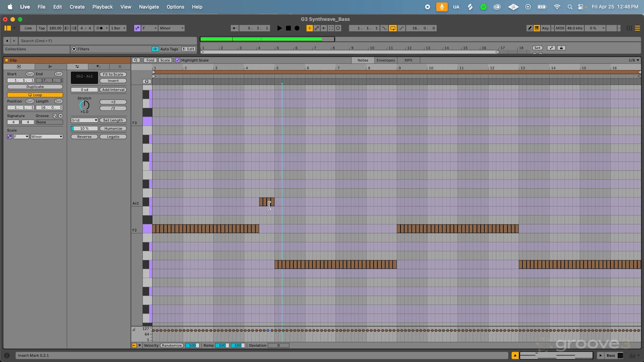644x362 pixels.
Task: Open the Clip tab in clip view
Action: pos(19,67)
